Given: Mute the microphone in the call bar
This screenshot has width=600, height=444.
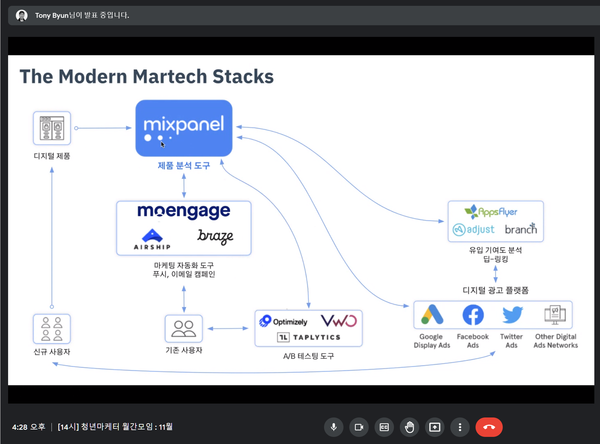Looking at the screenshot, I should coord(334,427).
